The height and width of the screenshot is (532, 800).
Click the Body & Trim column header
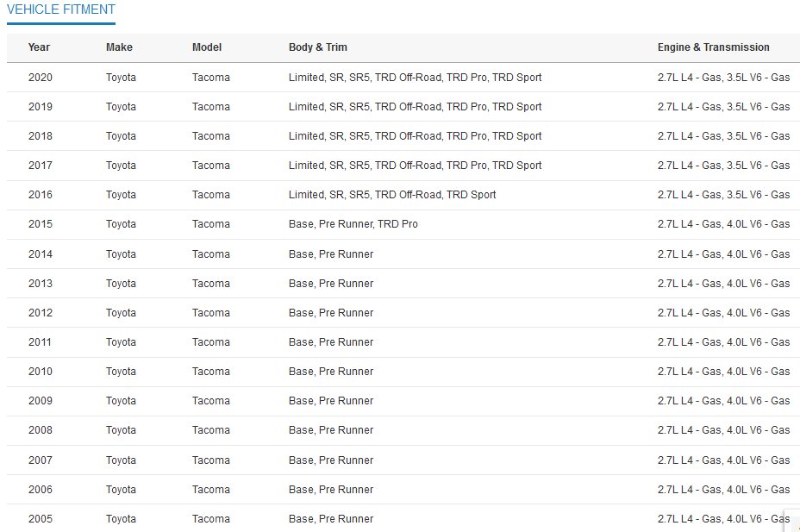(x=318, y=47)
